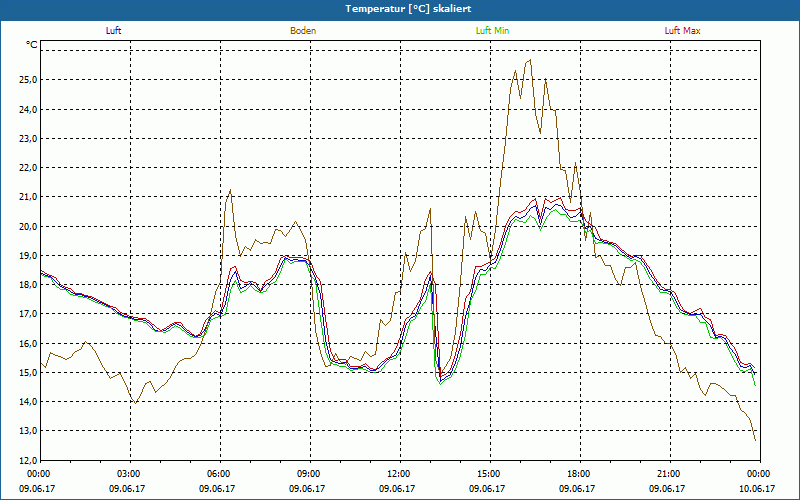This screenshot has width=800, height=500.
Task: Click the 21:00 x-axis time label
Action: tap(668, 474)
